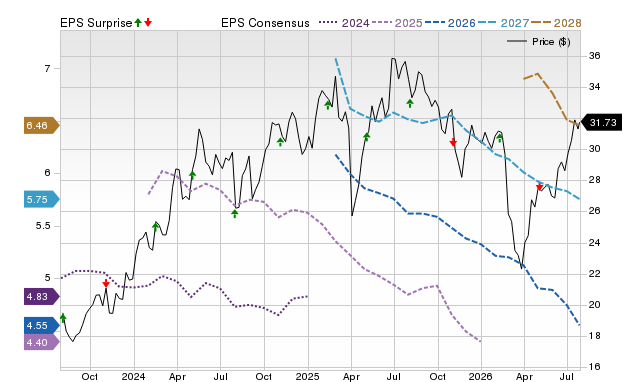Click the 22 label on the price axis
Image resolution: width=640 pixels, height=382 pixels.
click(595, 274)
